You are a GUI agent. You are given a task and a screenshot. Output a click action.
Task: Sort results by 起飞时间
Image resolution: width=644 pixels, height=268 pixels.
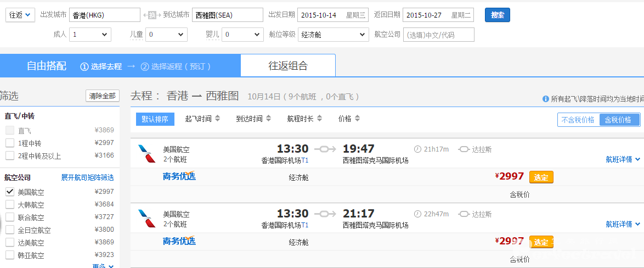tap(199, 119)
